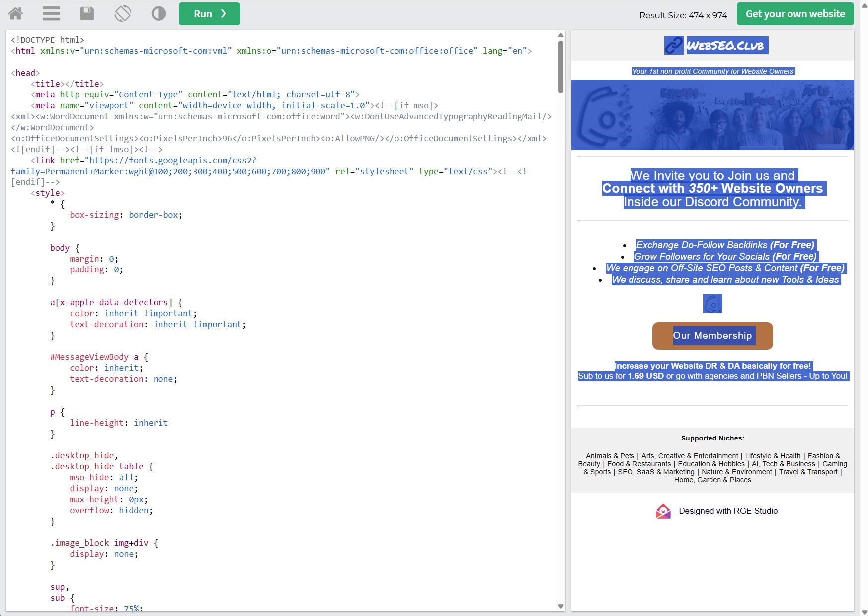The width and height of the screenshot is (868, 616).
Task: Click 'overflow: hidden;' in the code
Action: click(x=111, y=510)
